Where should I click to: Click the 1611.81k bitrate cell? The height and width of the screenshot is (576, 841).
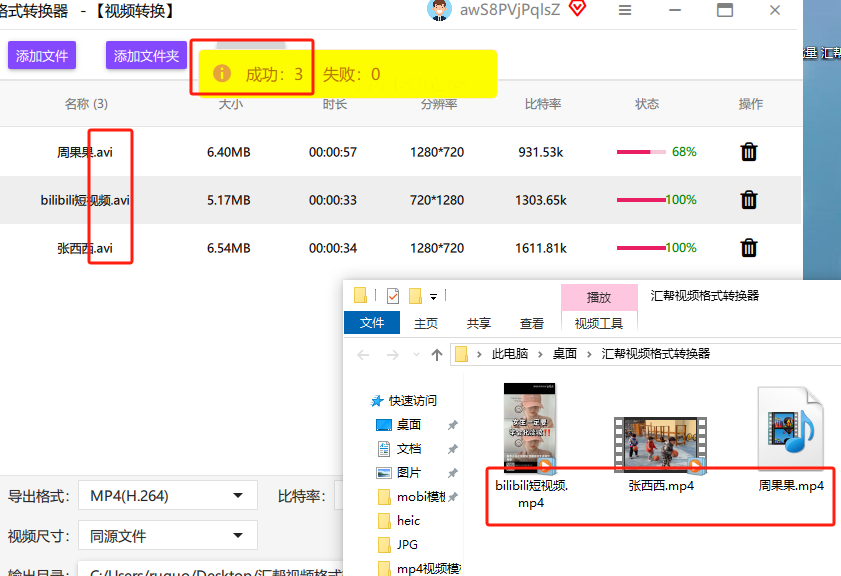coord(541,248)
